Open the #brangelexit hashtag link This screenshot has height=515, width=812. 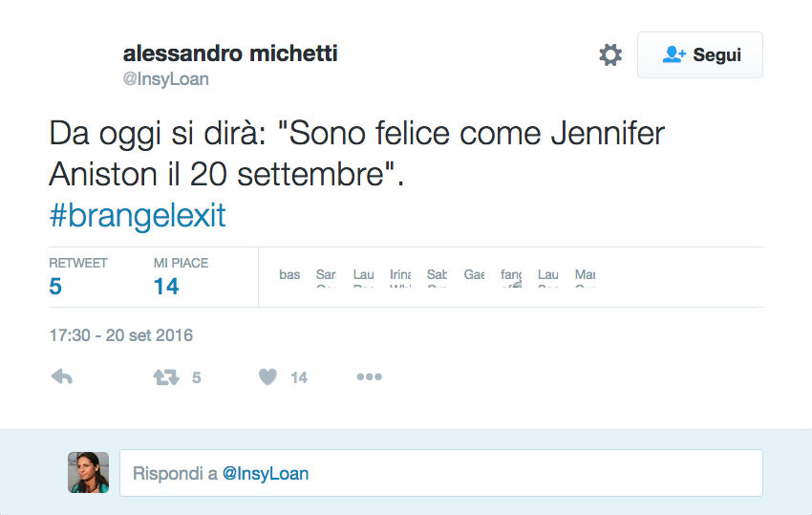coord(138,215)
